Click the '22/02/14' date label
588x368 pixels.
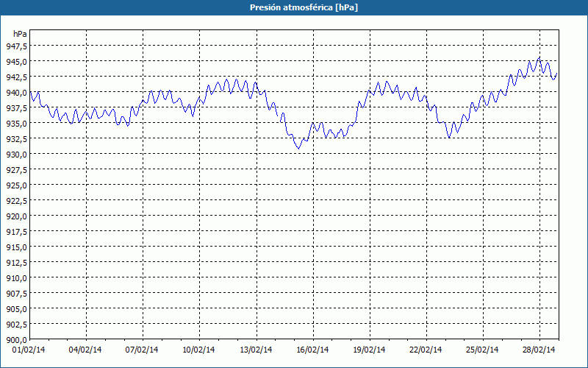426,350
